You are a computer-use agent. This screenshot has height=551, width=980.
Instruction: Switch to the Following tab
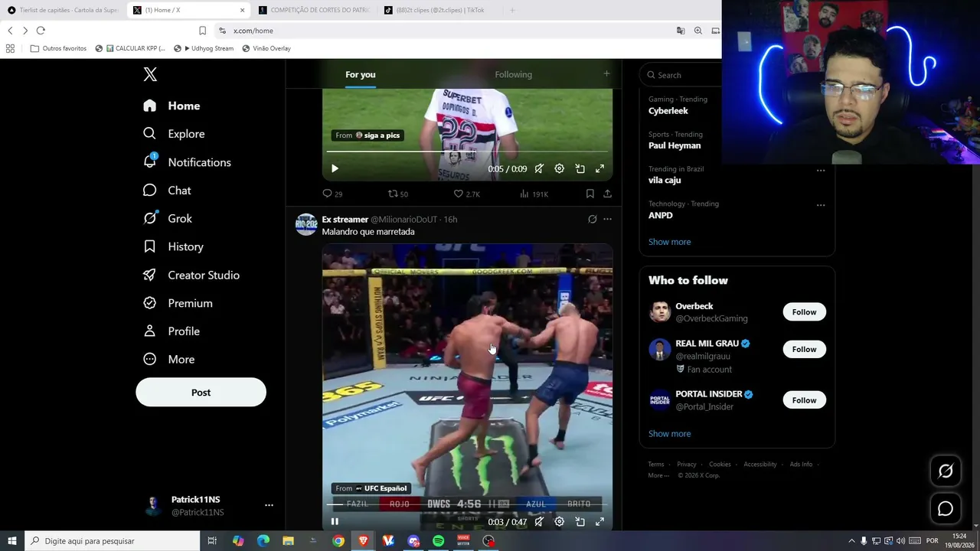point(513,74)
